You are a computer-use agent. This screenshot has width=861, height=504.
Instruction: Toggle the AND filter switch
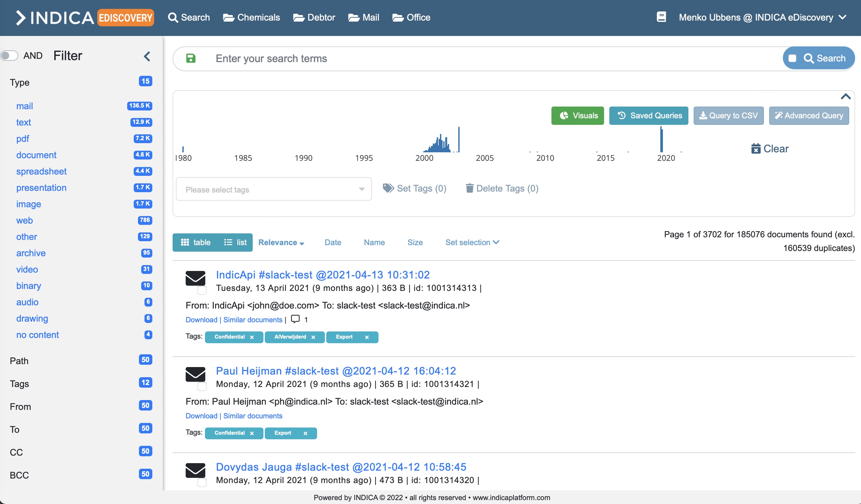(9, 56)
